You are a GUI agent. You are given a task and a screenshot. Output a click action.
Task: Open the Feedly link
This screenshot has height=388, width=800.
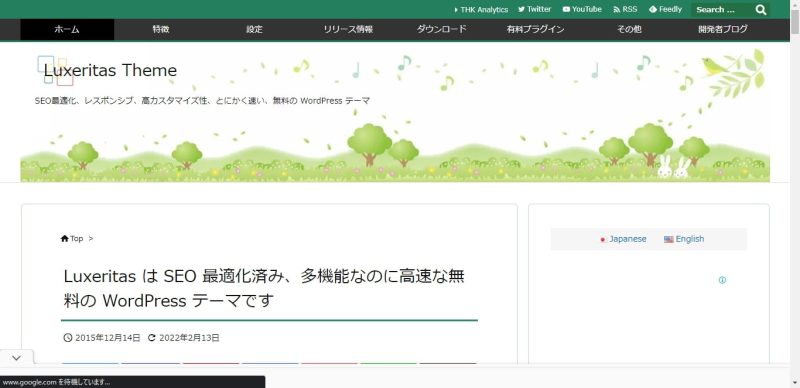[x=665, y=9]
